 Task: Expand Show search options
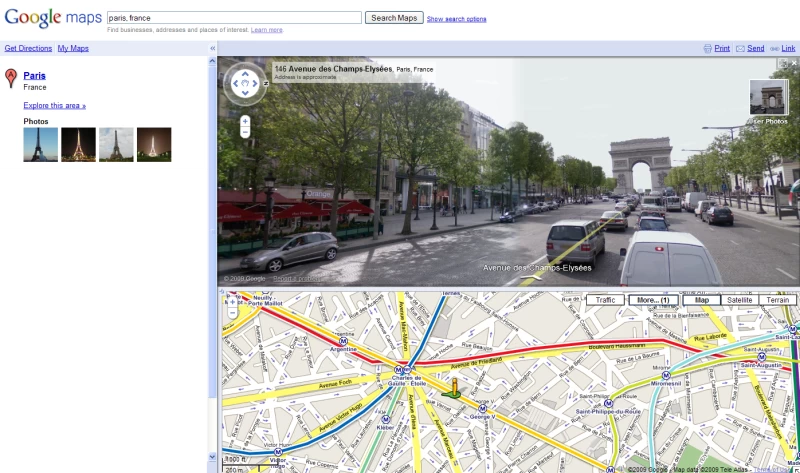point(456,19)
